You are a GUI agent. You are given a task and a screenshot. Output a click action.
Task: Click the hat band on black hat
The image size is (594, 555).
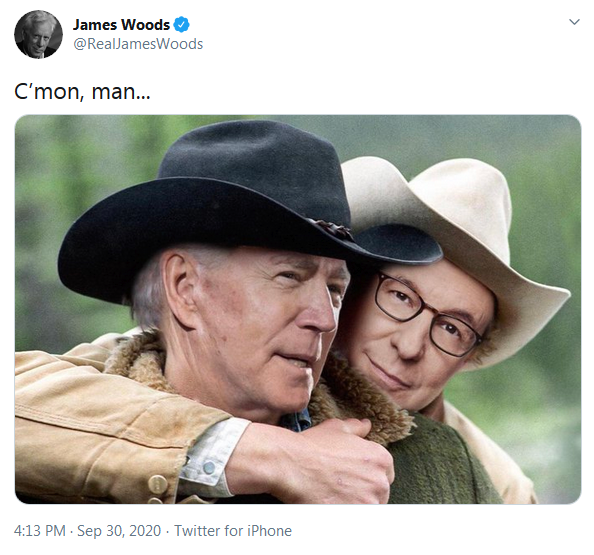[330, 227]
